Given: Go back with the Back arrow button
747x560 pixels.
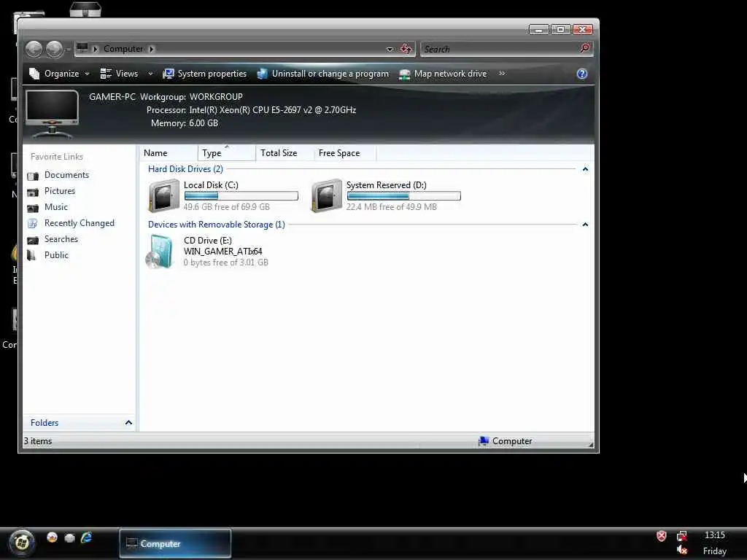Looking at the screenshot, I should [34, 49].
